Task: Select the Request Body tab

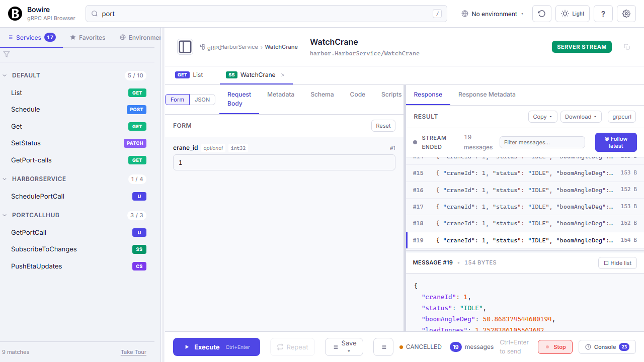Action: click(x=239, y=99)
